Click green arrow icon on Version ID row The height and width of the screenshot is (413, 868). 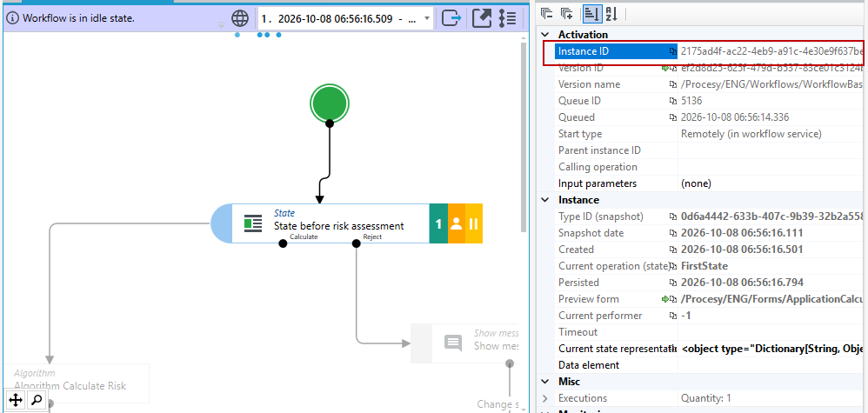click(665, 68)
